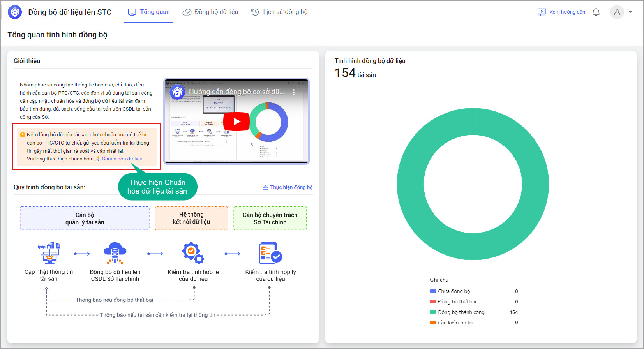Click the user avatar icon
The height and width of the screenshot is (349, 644).
coord(617,12)
